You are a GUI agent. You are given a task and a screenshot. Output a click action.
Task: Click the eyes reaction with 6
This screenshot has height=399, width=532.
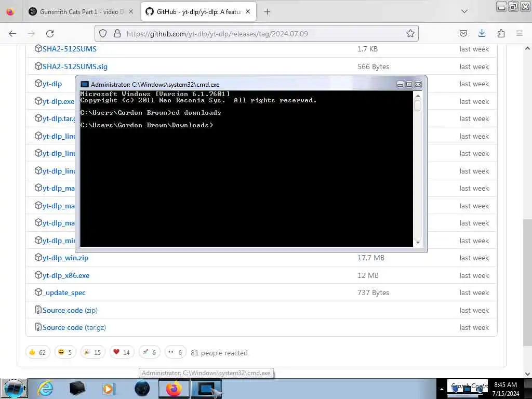[176, 352]
